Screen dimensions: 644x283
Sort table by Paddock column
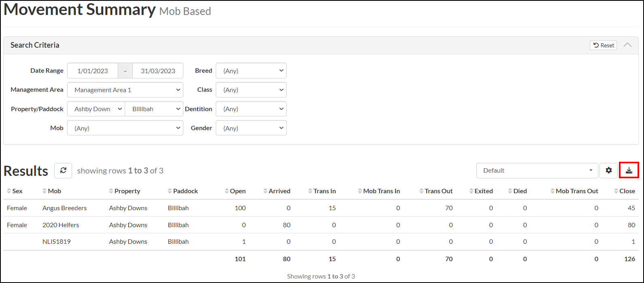[183, 191]
